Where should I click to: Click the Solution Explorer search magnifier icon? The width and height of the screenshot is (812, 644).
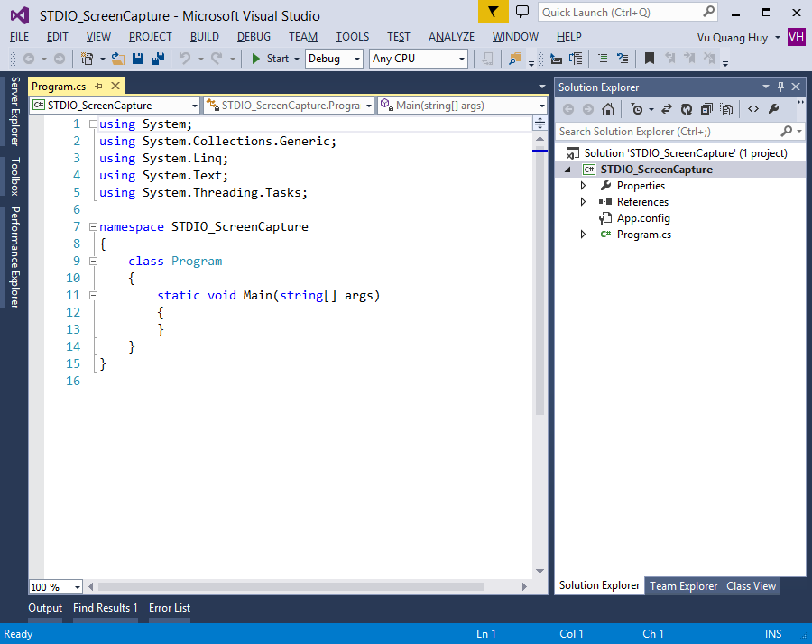click(x=786, y=132)
